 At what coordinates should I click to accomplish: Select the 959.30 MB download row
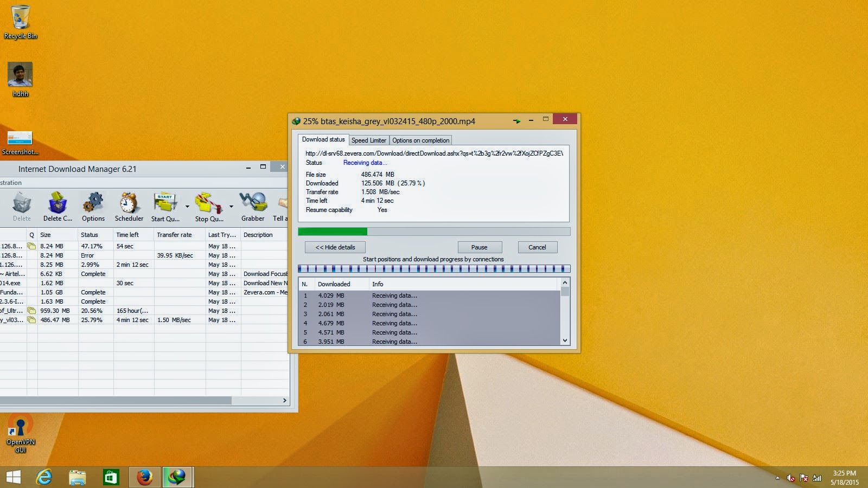point(144,311)
